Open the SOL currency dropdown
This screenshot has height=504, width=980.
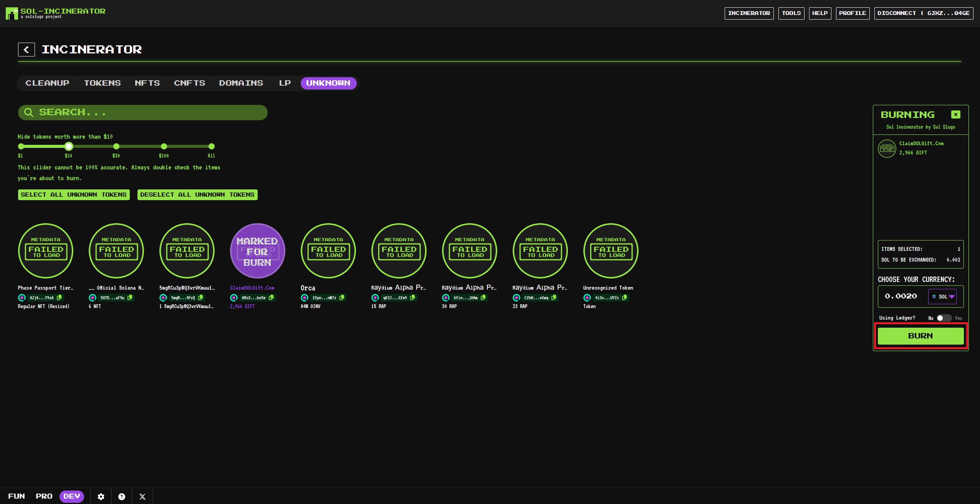(x=942, y=297)
